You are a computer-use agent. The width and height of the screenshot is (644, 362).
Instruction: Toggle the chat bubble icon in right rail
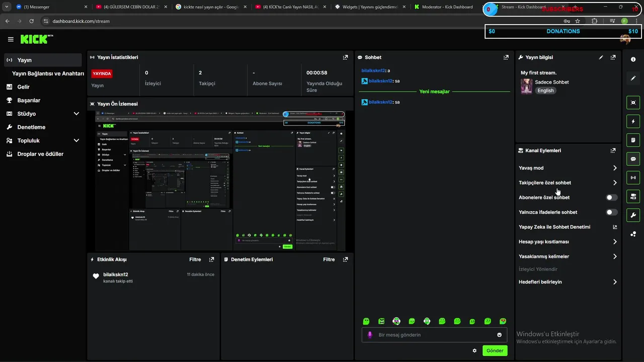pyautogui.click(x=633, y=159)
